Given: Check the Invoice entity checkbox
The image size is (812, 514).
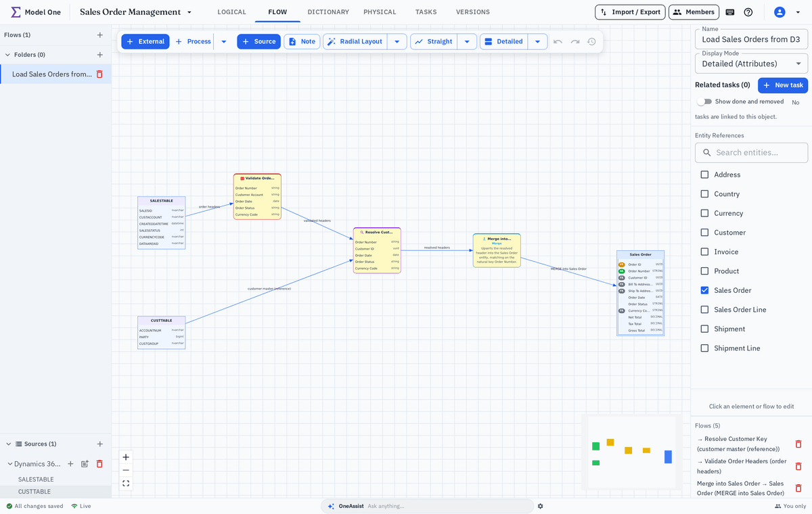Looking at the screenshot, I should (x=704, y=252).
